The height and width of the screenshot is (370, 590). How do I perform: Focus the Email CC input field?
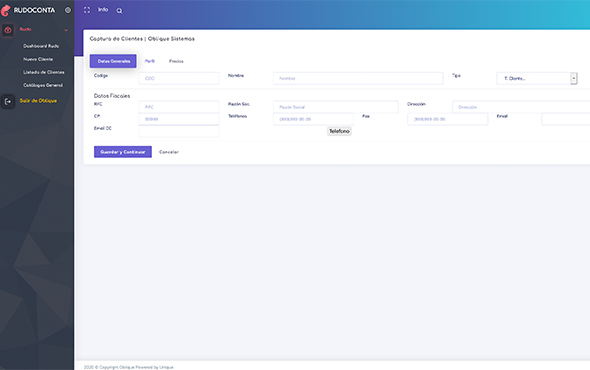(179, 131)
